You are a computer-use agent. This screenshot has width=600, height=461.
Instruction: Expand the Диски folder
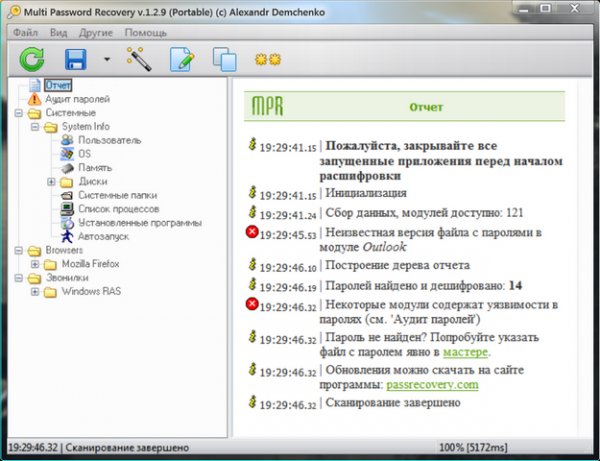51,182
